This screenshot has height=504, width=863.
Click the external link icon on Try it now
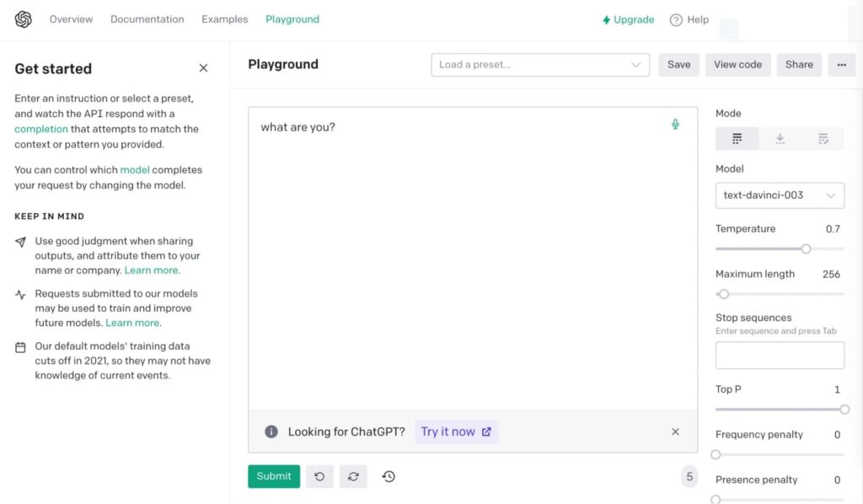[486, 432]
